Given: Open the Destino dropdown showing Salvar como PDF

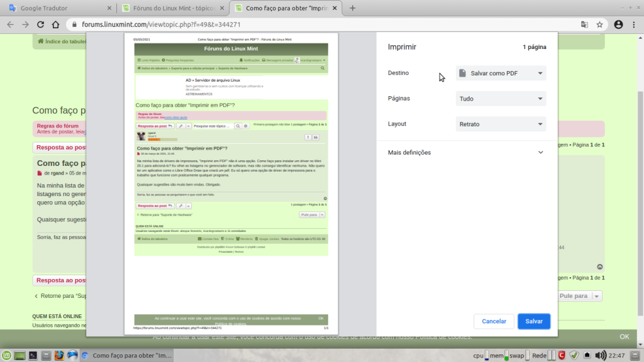Looking at the screenshot, I should (501, 73).
